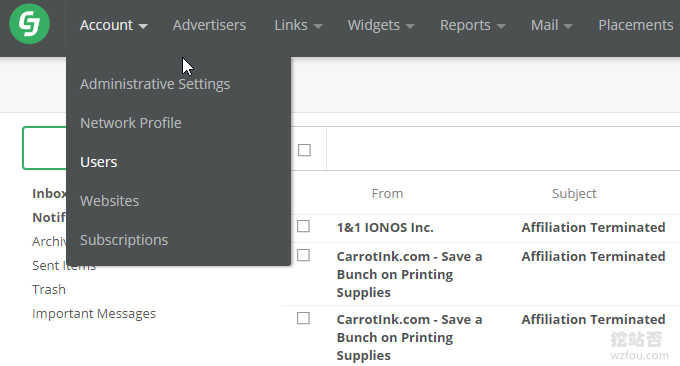Image resolution: width=680 pixels, height=366 pixels.
Task: Open the Placements menu
Action: [636, 25]
